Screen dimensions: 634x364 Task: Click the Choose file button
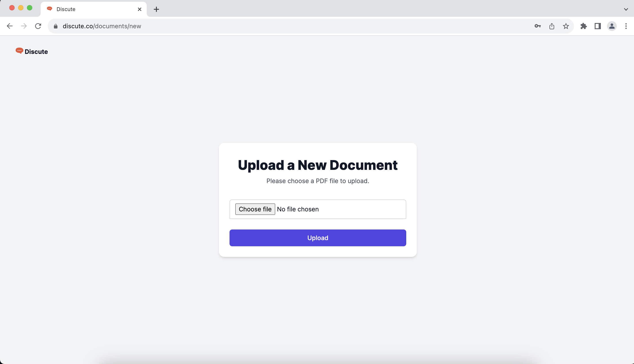[255, 209]
